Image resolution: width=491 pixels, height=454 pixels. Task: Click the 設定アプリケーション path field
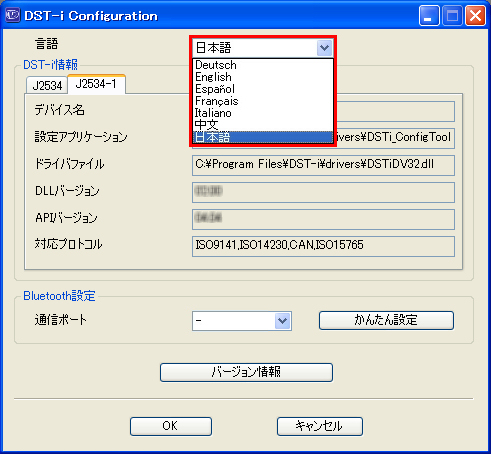395,138
